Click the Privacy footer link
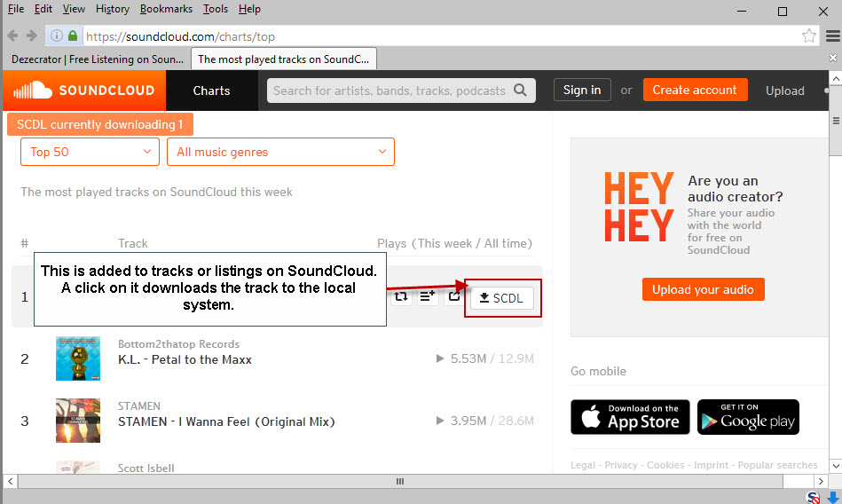842x504 pixels. tap(621, 465)
